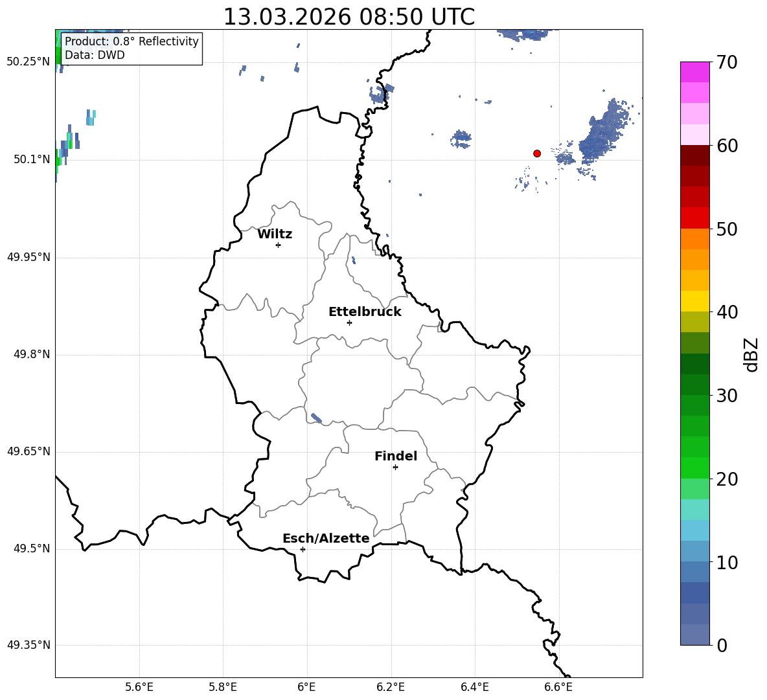The width and height of the screenshot is (767, 700).
Task: Click the Ettelbruck station cross marker
Action: click(x=349, y=322)
